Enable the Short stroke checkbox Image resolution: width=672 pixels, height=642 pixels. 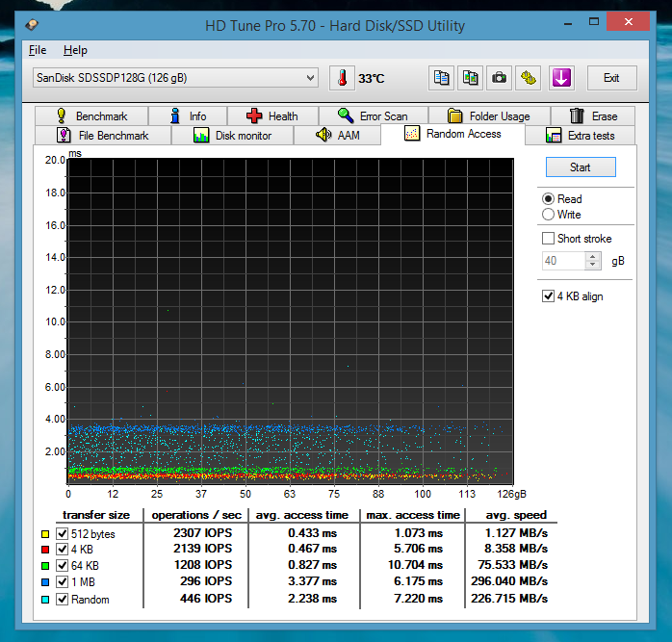[548, 239]
